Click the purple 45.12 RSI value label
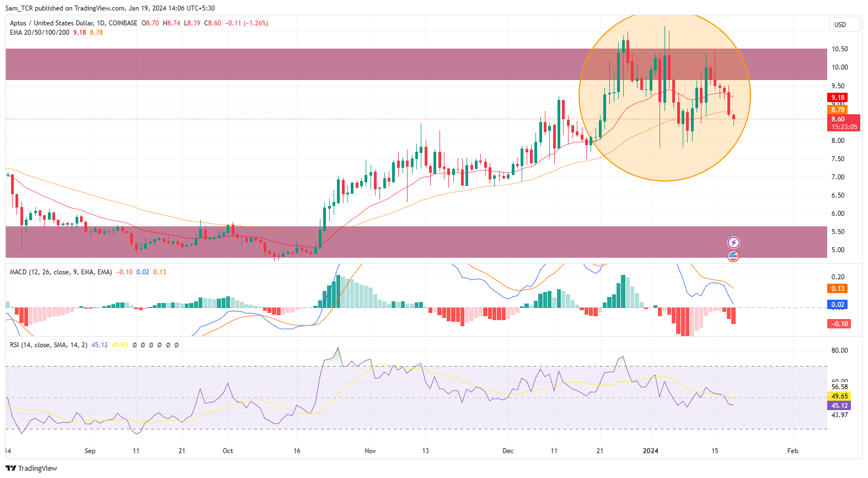This screenshot has height=478, width=868. click(x=840, y=406)
